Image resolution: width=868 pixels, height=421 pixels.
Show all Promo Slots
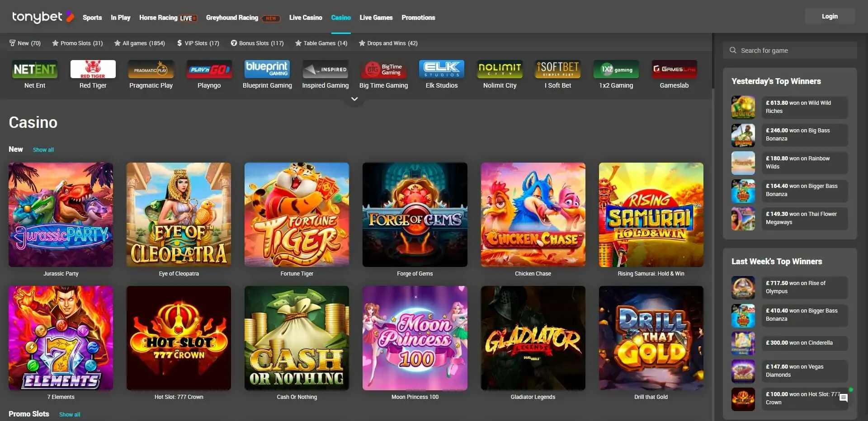[x=70, y=414]
